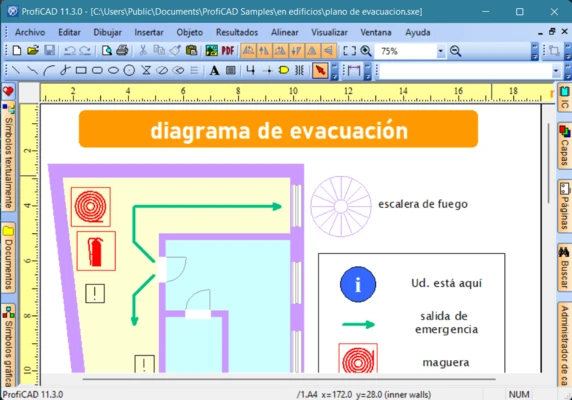
Task: Click the fit-to-window brackets icon
Action: pos(349,51)
